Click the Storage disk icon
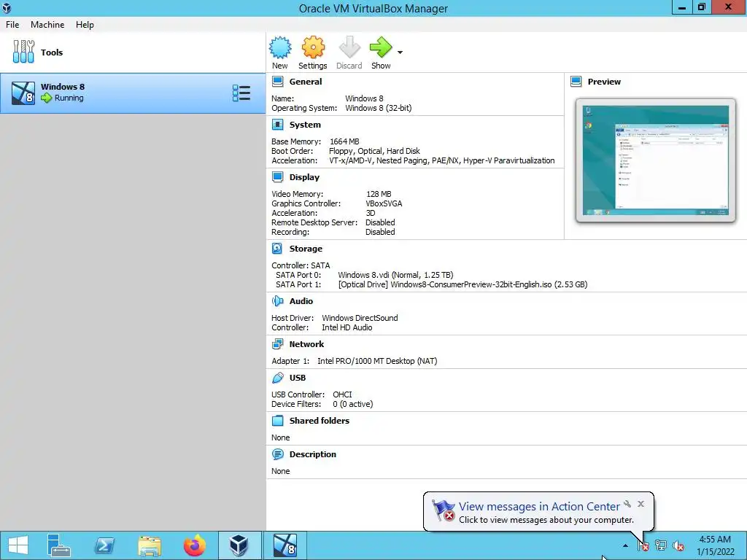 [278, 249]
